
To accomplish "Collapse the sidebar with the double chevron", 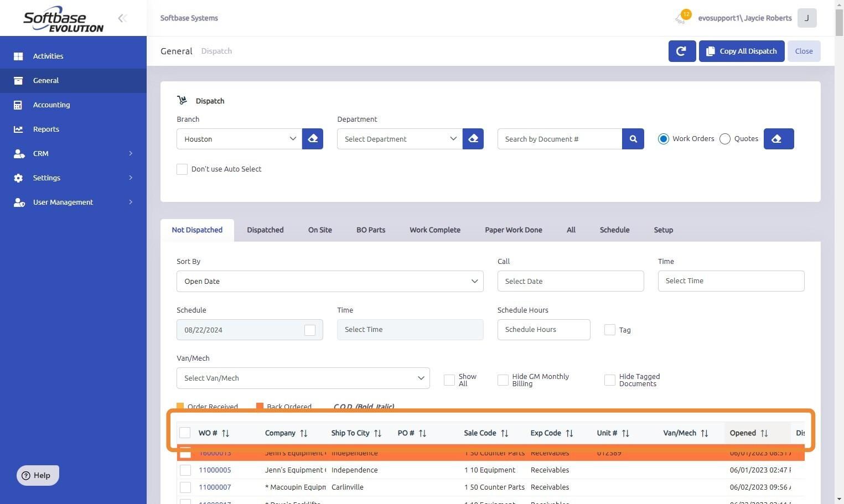I will tap(122, 18).
